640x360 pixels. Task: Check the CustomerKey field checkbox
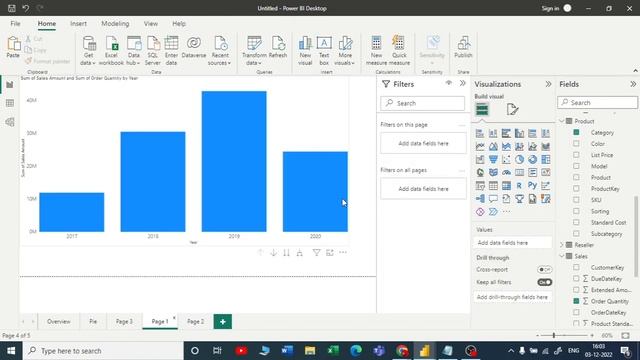click(x=576, y=267)
